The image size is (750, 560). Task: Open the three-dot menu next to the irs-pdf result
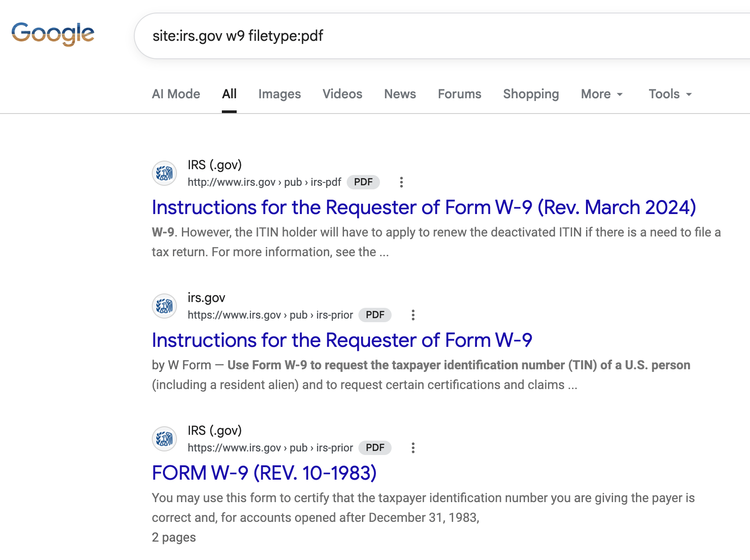tap(401, 182)
